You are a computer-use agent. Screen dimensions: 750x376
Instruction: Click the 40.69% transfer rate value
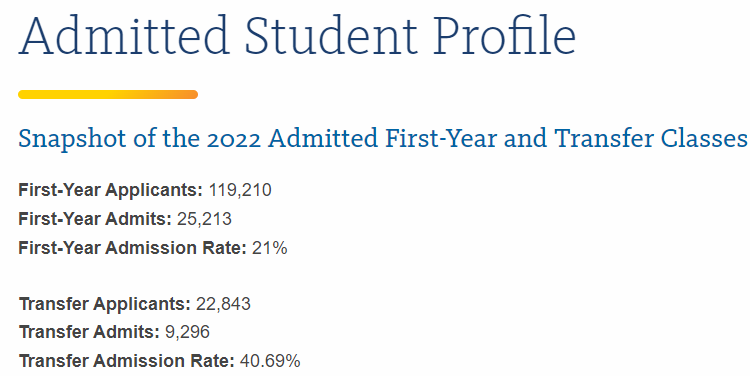270,361
